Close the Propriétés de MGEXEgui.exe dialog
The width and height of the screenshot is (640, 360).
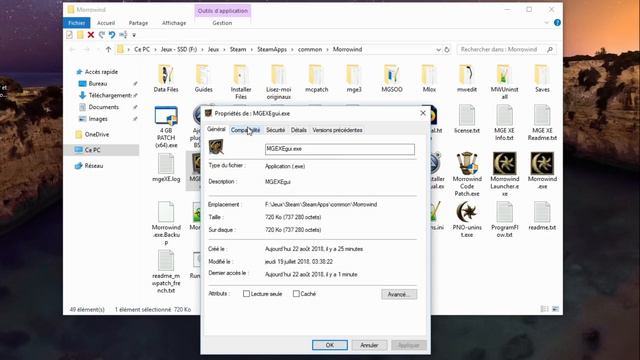423,113
